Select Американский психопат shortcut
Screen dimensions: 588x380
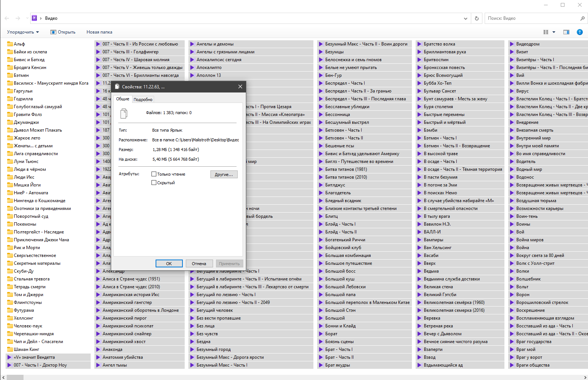[140, 326]
